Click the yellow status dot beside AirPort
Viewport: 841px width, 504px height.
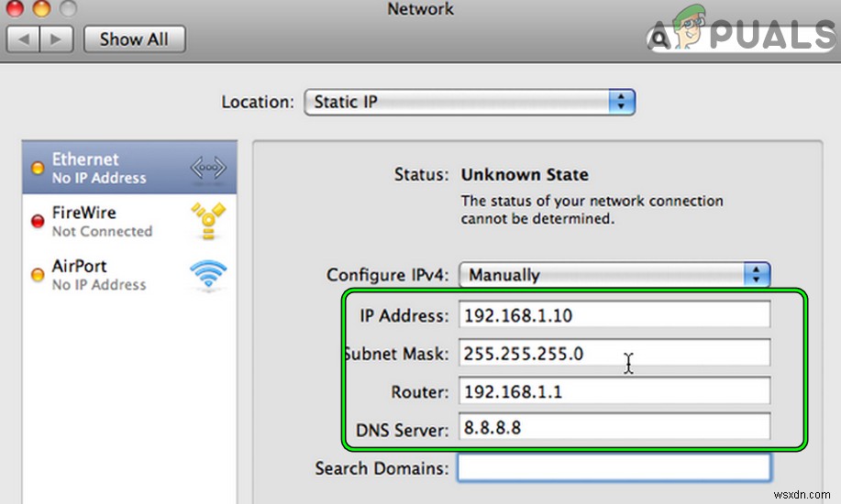point(38,275)
